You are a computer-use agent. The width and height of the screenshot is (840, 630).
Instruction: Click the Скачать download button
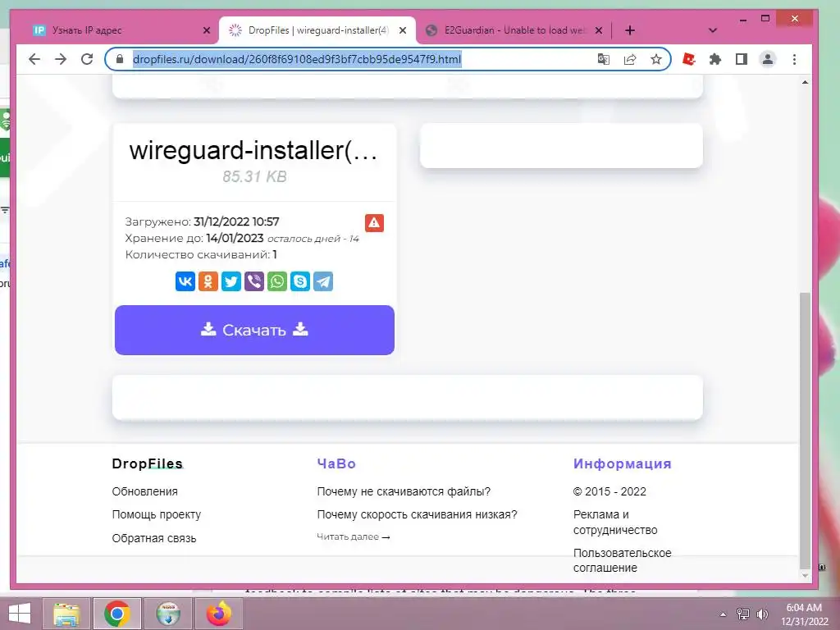click(x=254, y=330)
